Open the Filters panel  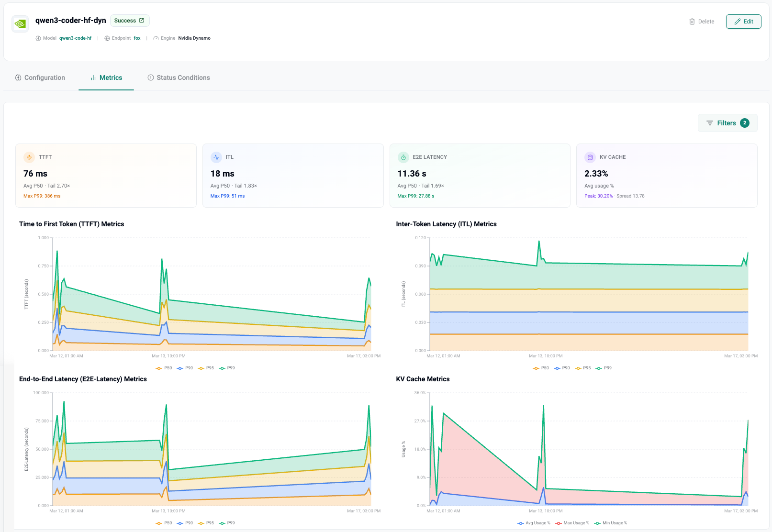[727, 123]
